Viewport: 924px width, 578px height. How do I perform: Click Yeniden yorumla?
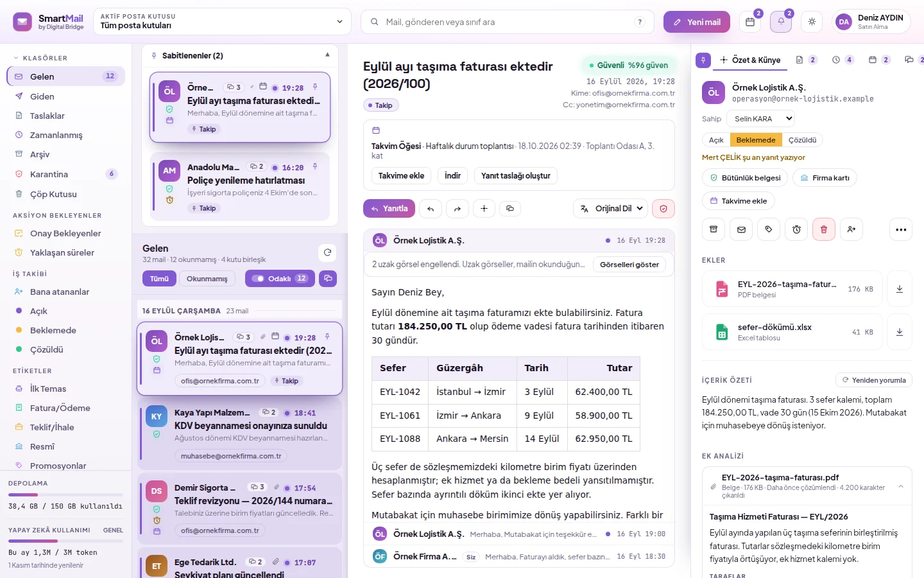(x=874, y=380)
